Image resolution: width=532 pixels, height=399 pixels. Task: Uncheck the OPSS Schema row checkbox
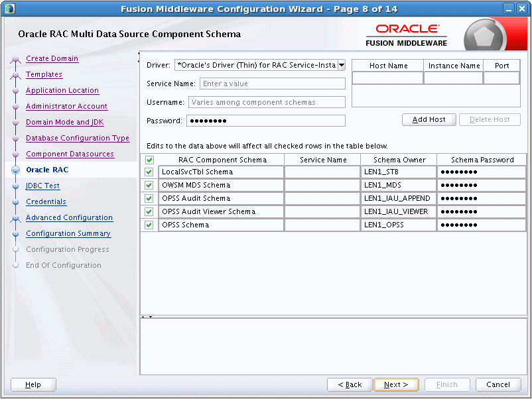[149, 225]
